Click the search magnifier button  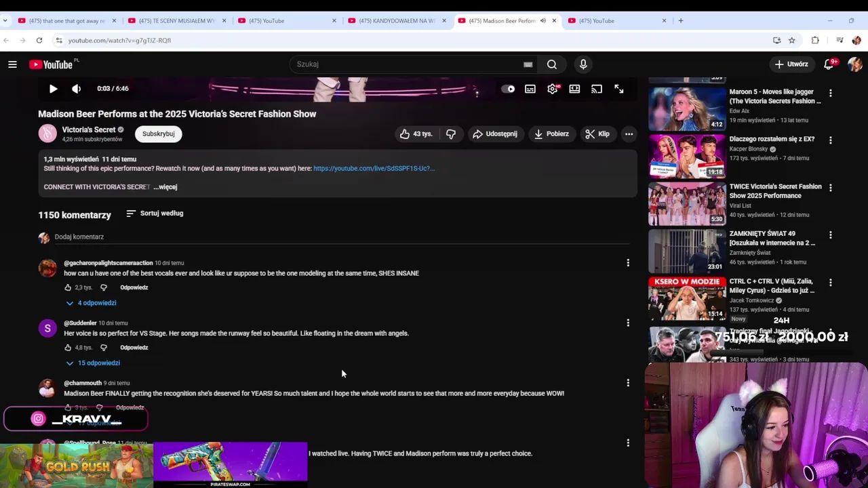552,64
